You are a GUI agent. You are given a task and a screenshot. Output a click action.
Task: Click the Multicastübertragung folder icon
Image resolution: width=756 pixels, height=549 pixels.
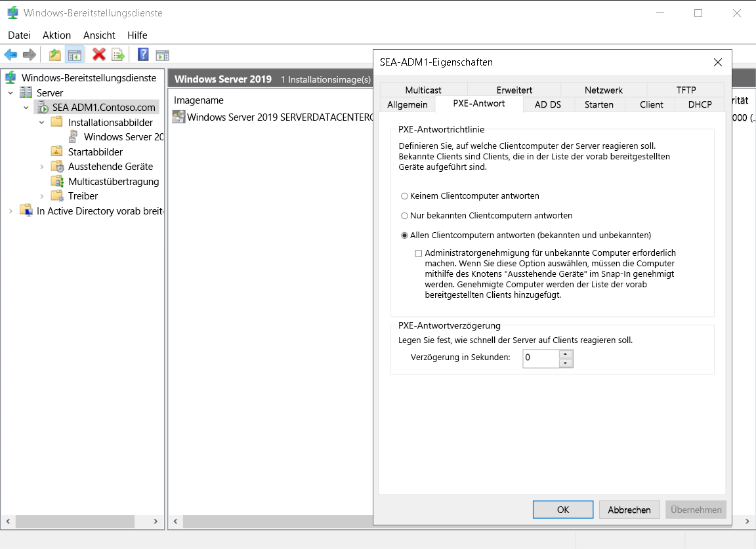click(x=57, y=181)
